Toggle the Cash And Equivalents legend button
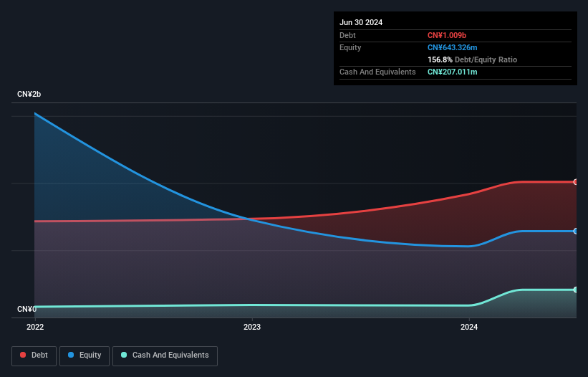Image resolution: width=588 pixels, height=377 pixels. (x=165, y=355)
